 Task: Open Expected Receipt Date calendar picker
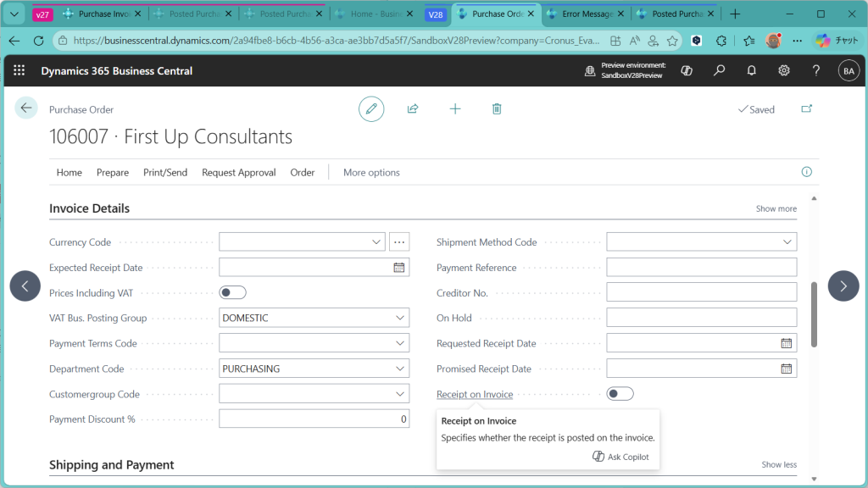click(399, 268)
